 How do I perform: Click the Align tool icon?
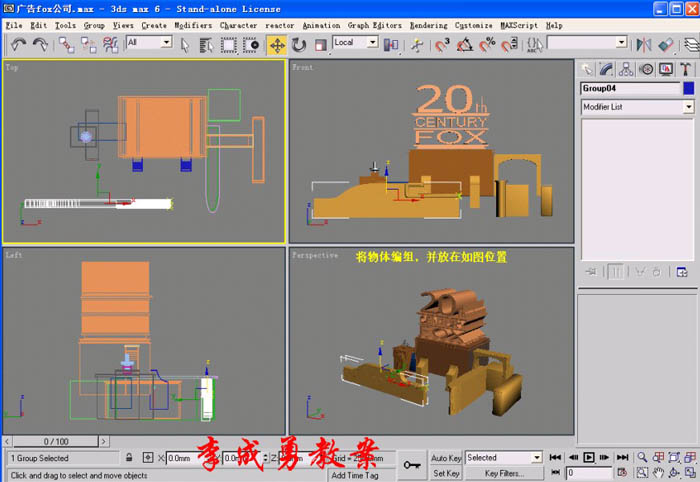point(665,45)
